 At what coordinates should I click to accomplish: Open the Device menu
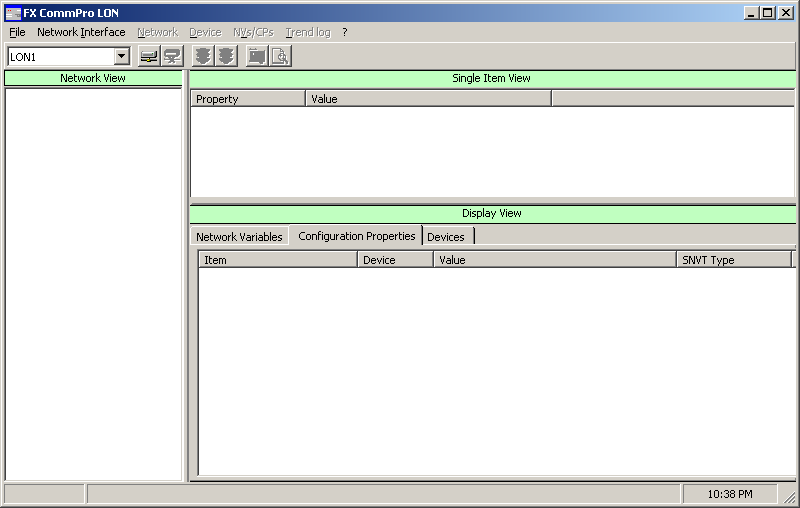[x=206, y=32]
